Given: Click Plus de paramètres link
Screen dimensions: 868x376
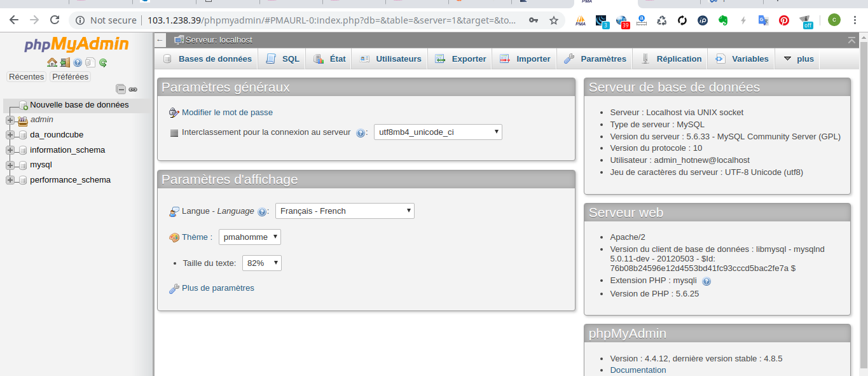Looking at the screenshot, I should point(218,288).
